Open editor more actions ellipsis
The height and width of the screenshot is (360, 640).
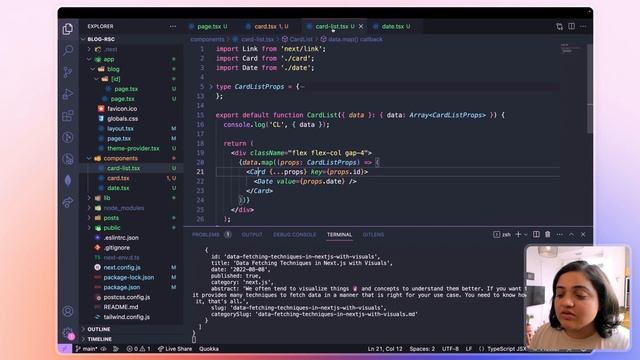[x=583, y=26]
